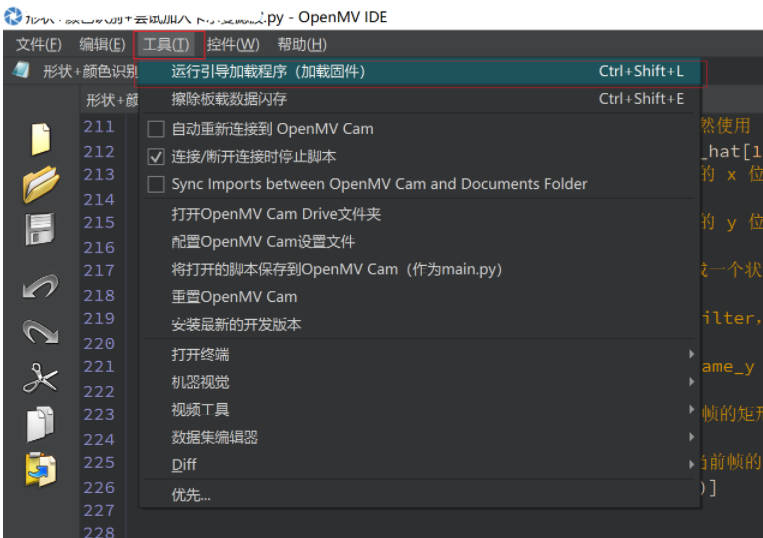Click line number 222 in gutter
This screenshot has width=763, height=538.
(x=99, y=391)
